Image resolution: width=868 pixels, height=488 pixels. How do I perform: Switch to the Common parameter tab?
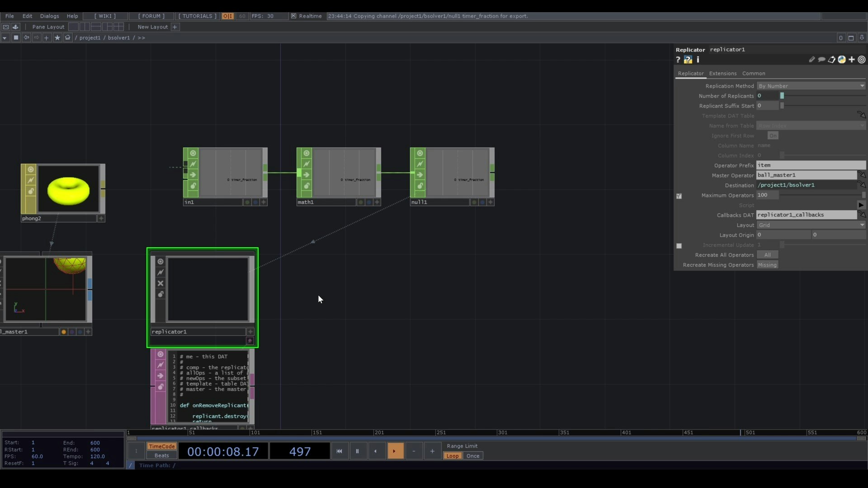(x=754, y=73)
